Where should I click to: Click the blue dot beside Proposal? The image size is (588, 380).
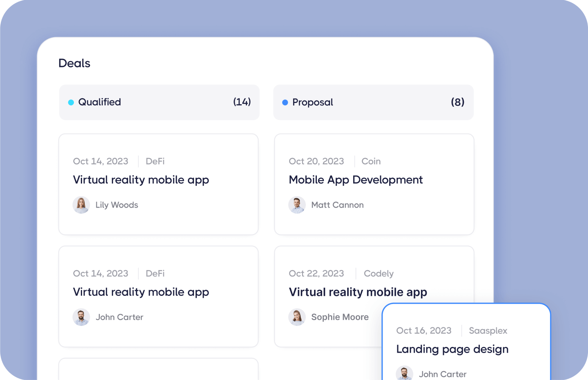click(x=285, y=103)
